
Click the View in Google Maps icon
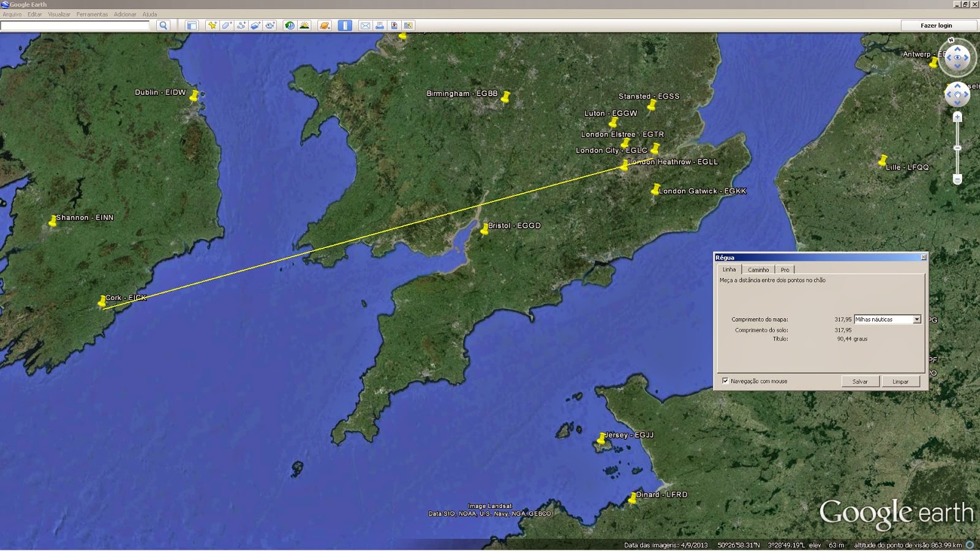click(x=409, y=25)
